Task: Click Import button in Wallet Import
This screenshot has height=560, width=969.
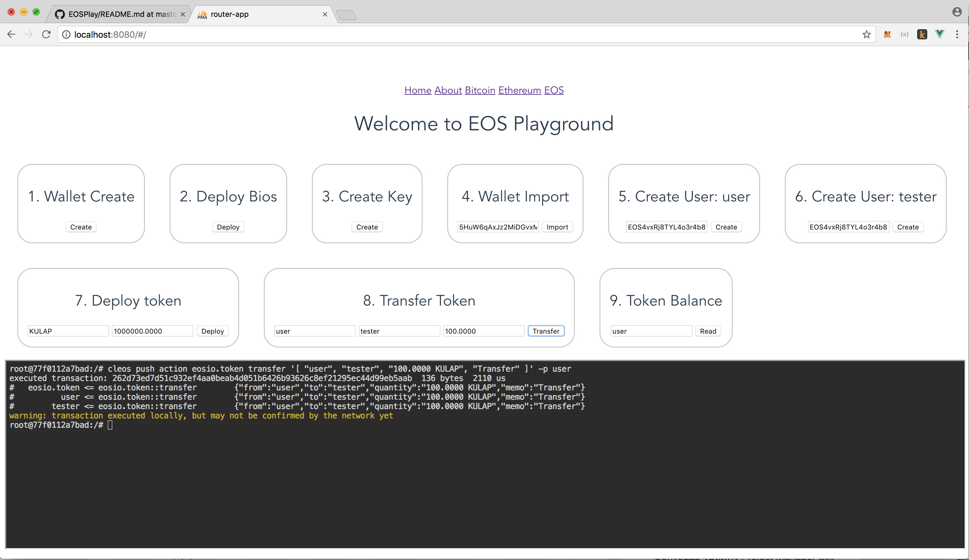Action: tap(558, 227)
